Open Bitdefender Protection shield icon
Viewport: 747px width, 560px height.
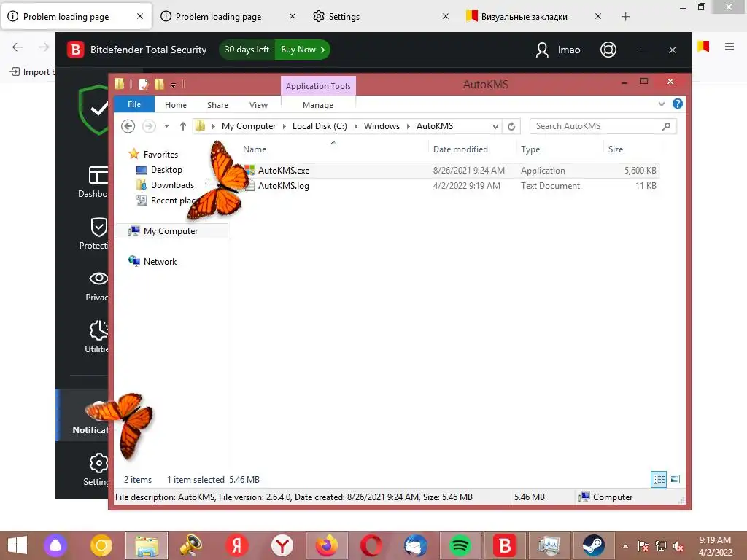pyautogui.click(x=98, y=227)
